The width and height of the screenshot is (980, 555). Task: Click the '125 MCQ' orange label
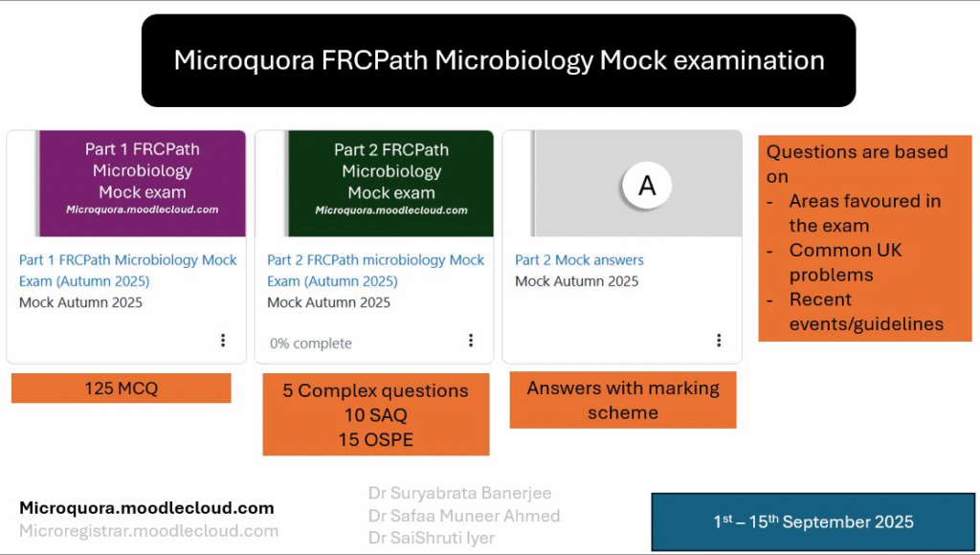122,388
